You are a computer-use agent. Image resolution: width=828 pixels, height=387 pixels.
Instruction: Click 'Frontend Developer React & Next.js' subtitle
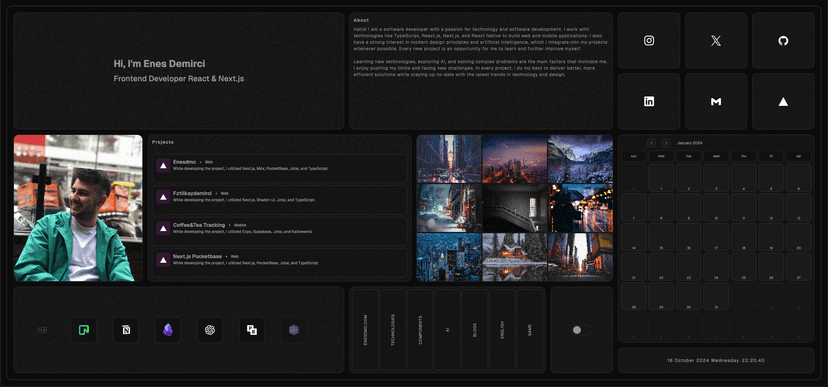(x=179, y=79)
